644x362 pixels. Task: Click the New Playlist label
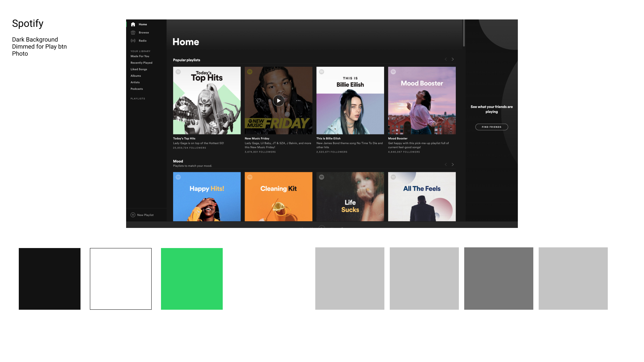click(145, 215)
